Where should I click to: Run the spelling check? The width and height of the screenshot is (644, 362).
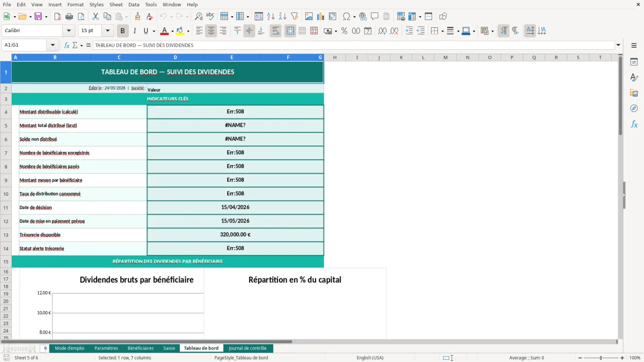(x=210, y=17)
